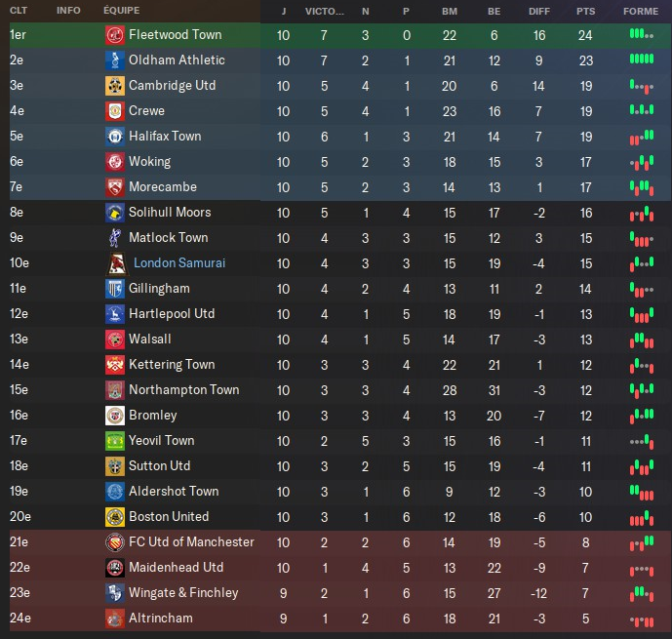672x639 pixels.
Task: Click the Gillingham club crest
Action: [114, 289]
